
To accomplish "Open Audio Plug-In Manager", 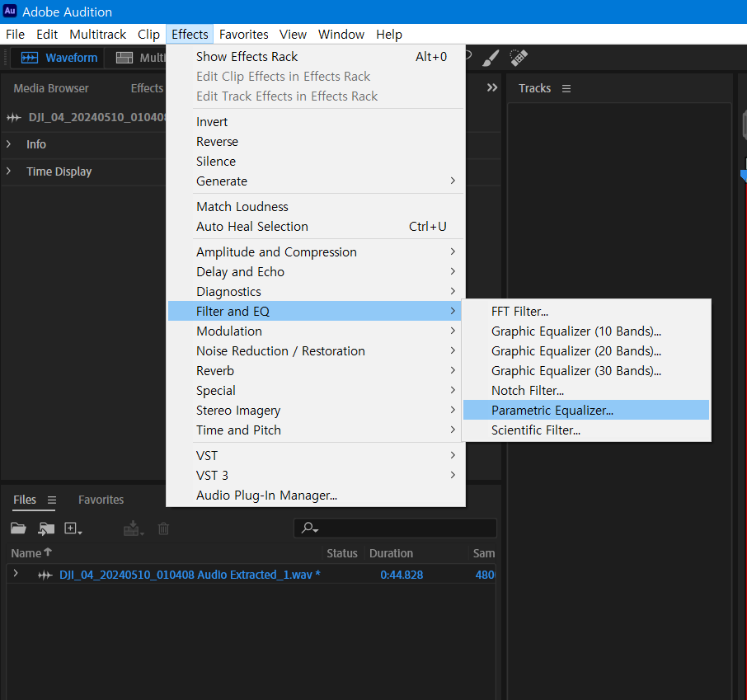I will pos(316,495).
